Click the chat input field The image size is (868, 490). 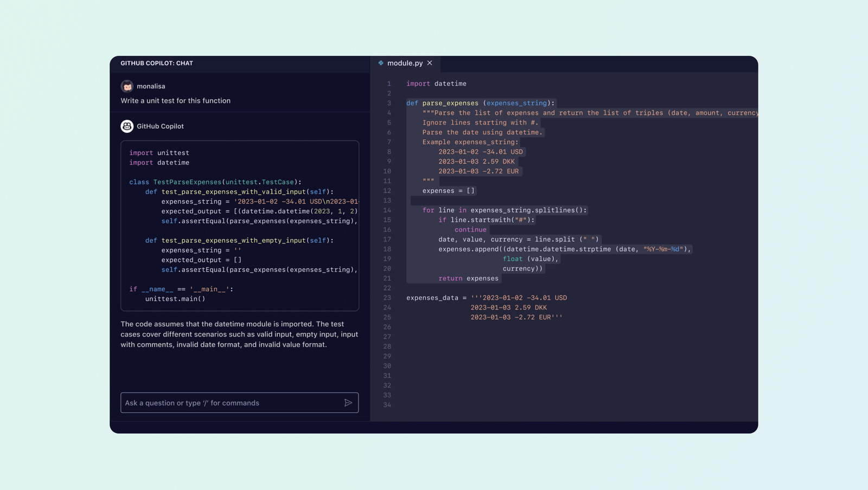[228, 403]
